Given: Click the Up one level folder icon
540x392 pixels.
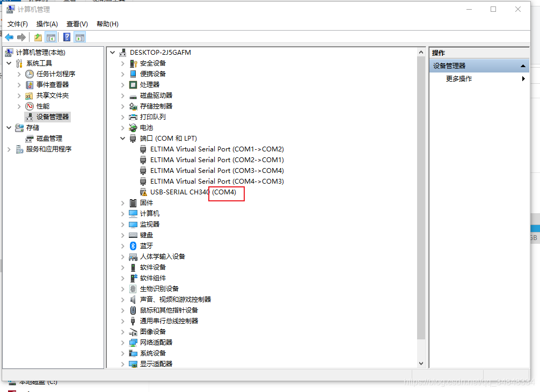Looking at the screenshot, I should [38, 37].
